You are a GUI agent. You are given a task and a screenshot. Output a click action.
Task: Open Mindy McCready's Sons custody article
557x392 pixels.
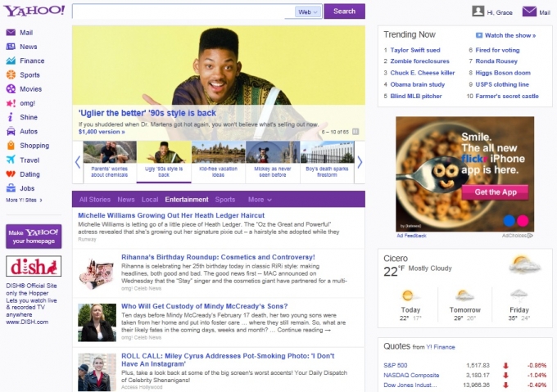205,306
